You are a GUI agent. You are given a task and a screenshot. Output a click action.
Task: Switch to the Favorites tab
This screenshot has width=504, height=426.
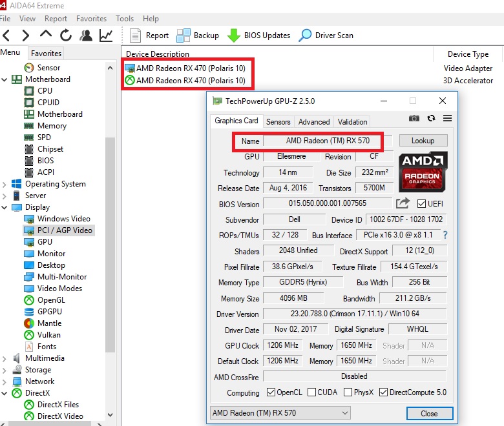tap(46, 54)
